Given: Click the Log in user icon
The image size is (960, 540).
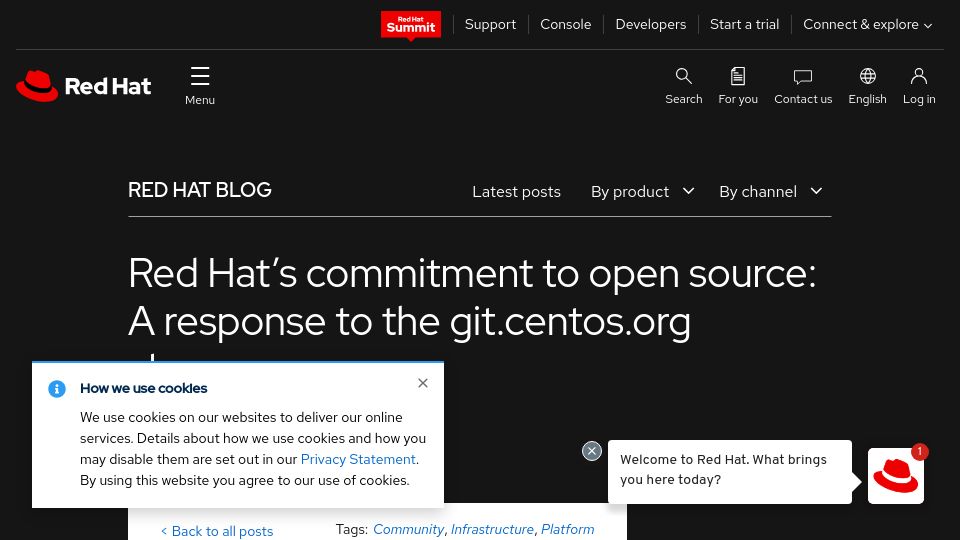Looking at the screenshot, I should pos(919,86).
